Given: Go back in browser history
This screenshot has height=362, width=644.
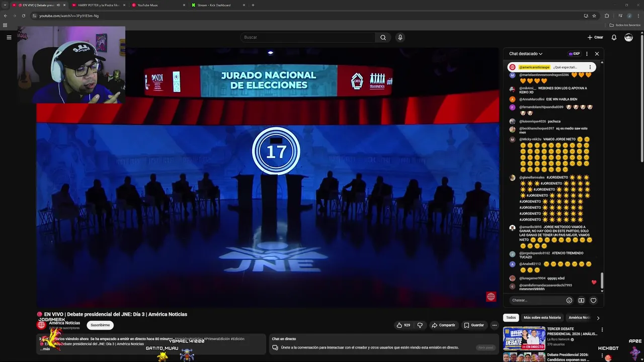Looking at the screenshot, I should (x=6, y=16).
